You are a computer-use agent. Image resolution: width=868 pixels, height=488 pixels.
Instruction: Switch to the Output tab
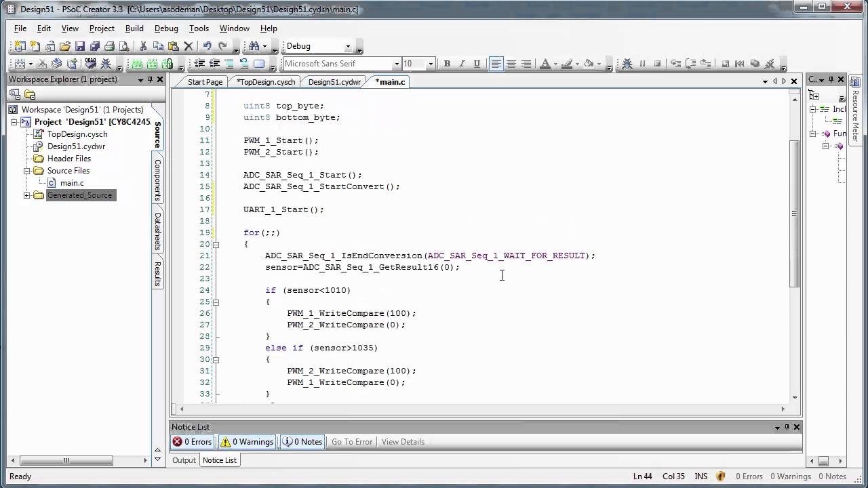coord(184,460)
